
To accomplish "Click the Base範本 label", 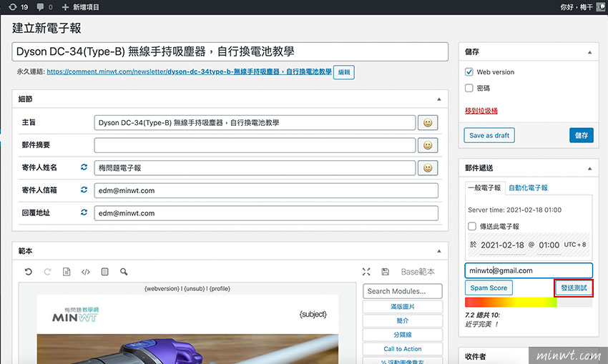I will point(418,272).
